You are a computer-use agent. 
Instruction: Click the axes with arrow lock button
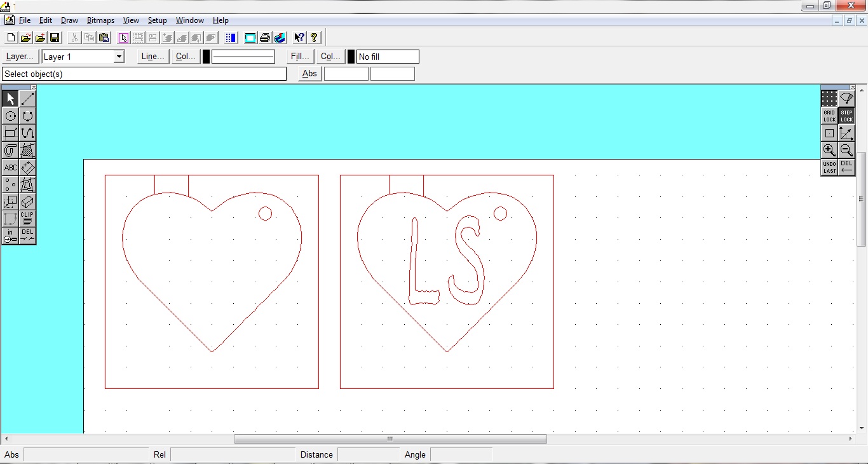pos(846,133)
